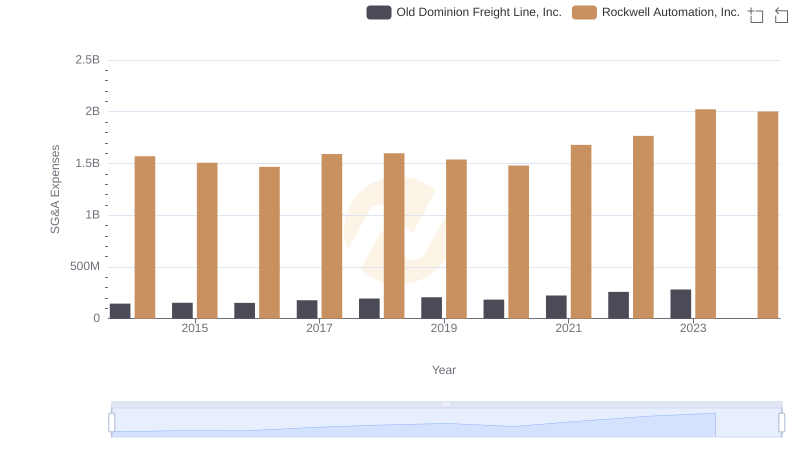Click the Rockwell bar for 2017
800x461 pixels.
(x=332, y=236)
